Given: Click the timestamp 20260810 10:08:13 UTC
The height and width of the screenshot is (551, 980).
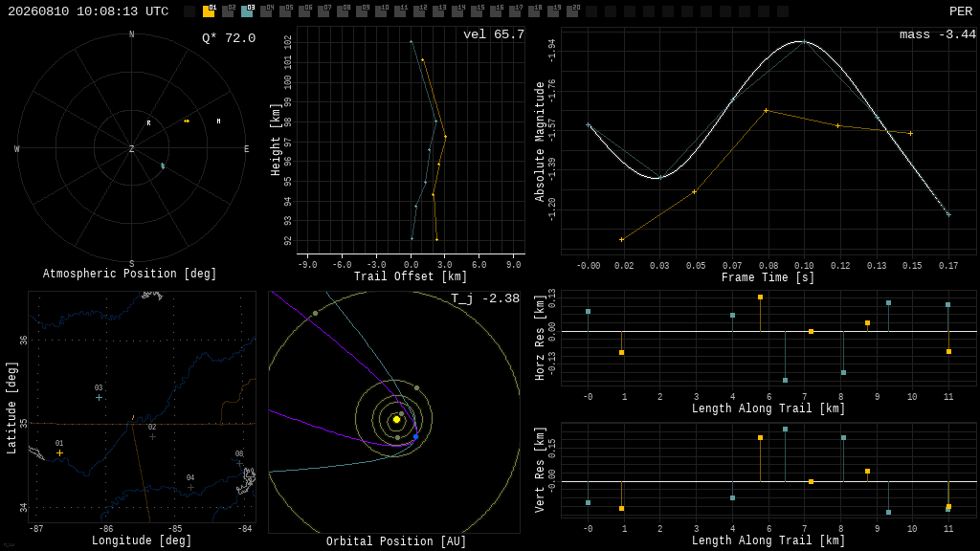Looking at the screenshot, I should tap(88, 11).
